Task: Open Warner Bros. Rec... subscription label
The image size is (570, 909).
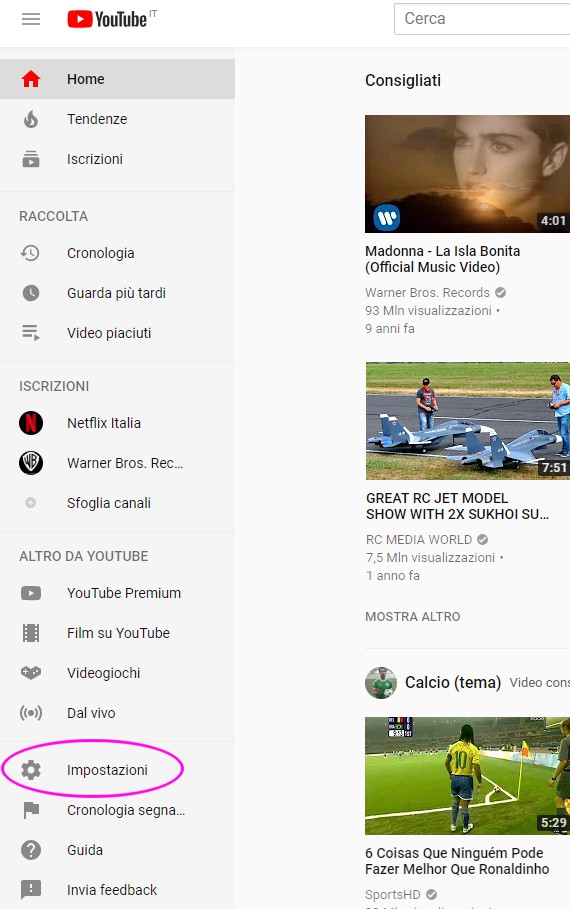Action: (x=125, y=463)
